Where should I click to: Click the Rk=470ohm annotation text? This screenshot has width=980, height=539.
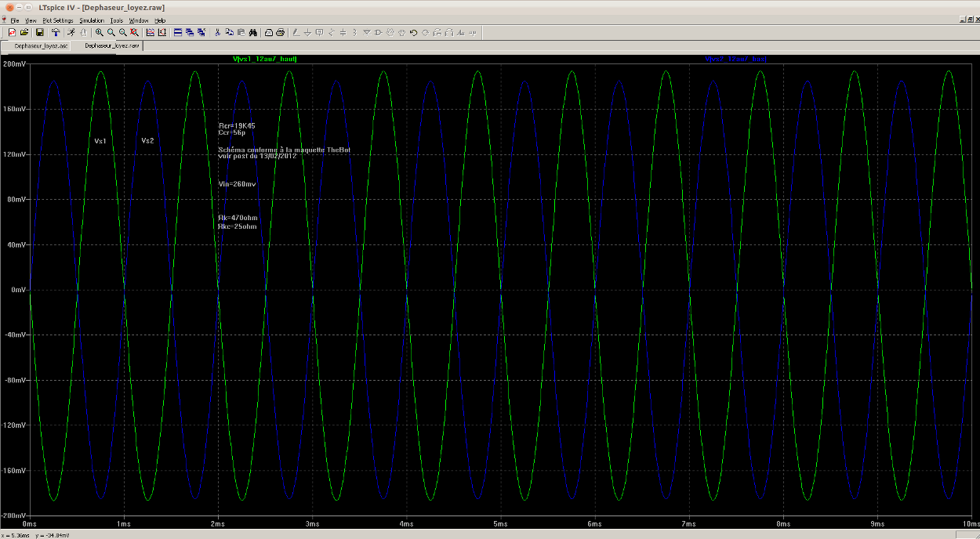click(238, 218)
